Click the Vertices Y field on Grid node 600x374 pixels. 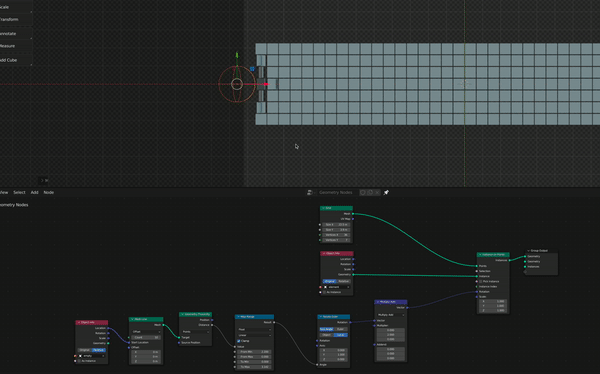(336, 240)
